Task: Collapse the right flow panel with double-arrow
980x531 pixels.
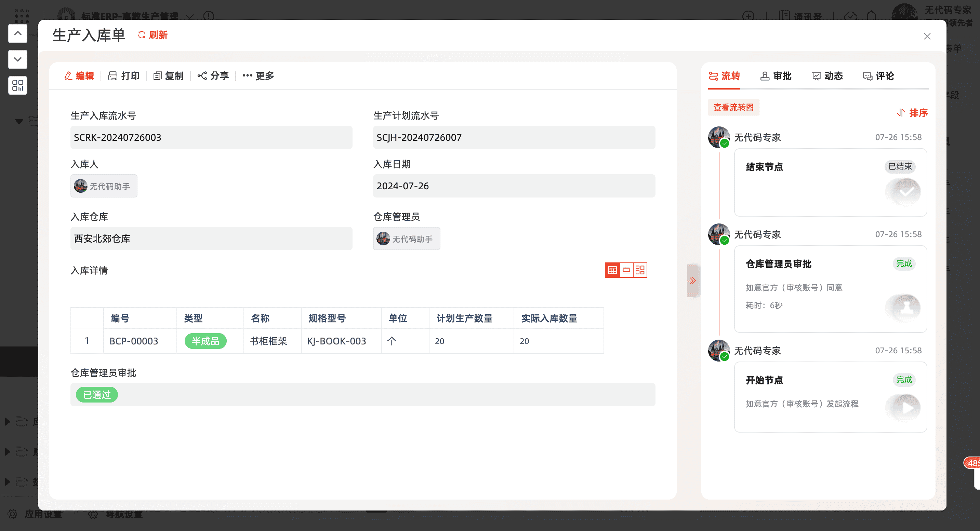Action: tap(692, 281)
